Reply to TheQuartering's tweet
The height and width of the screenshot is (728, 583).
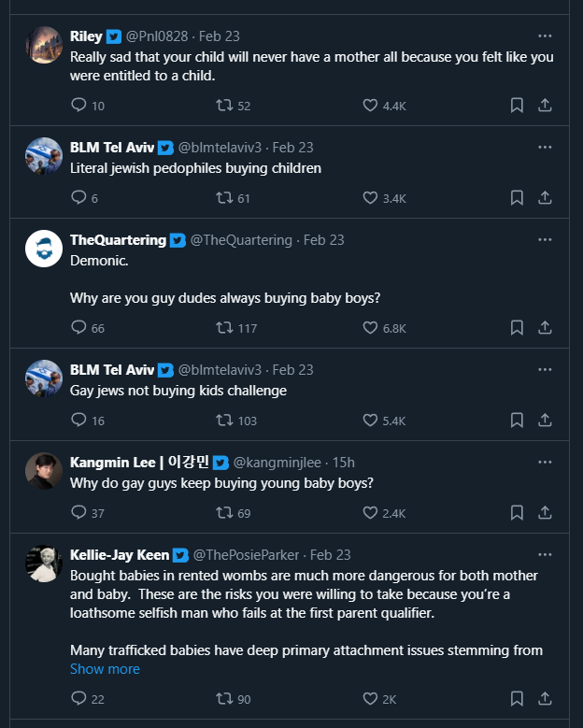point(79,328)
